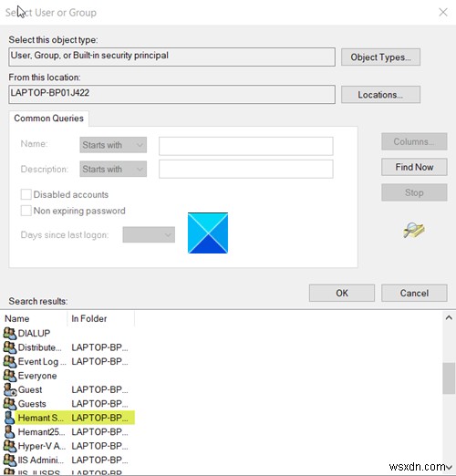456x476 pixels.
Task: Click the Stop button
Action: pyautogui.click(x=414, y=192)
